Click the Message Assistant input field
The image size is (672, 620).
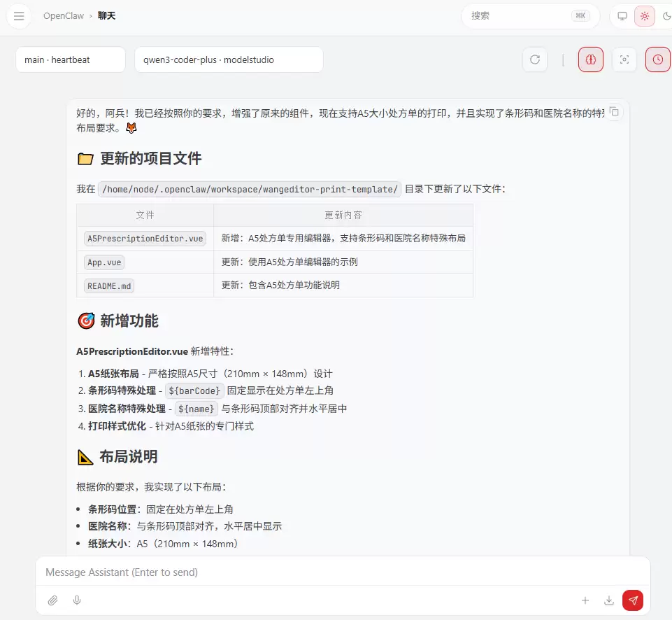coord(280,572)
